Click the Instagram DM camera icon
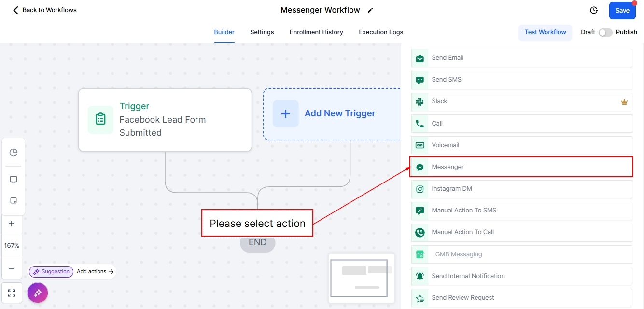This screenshot has height=309, width=644. tap(420, 189)
